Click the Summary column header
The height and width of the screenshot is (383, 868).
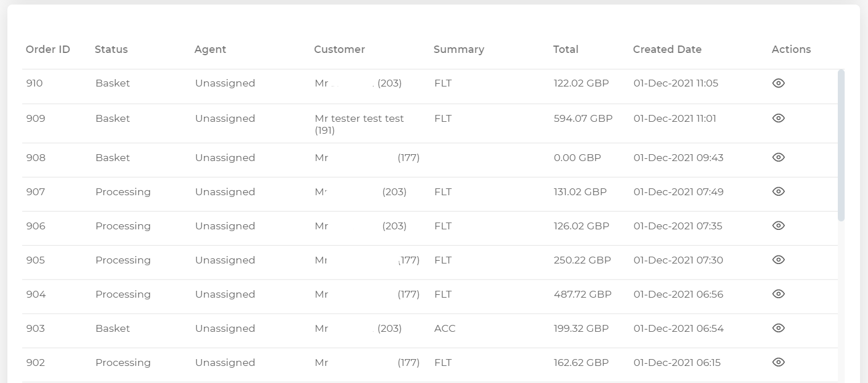pos(458,50)
